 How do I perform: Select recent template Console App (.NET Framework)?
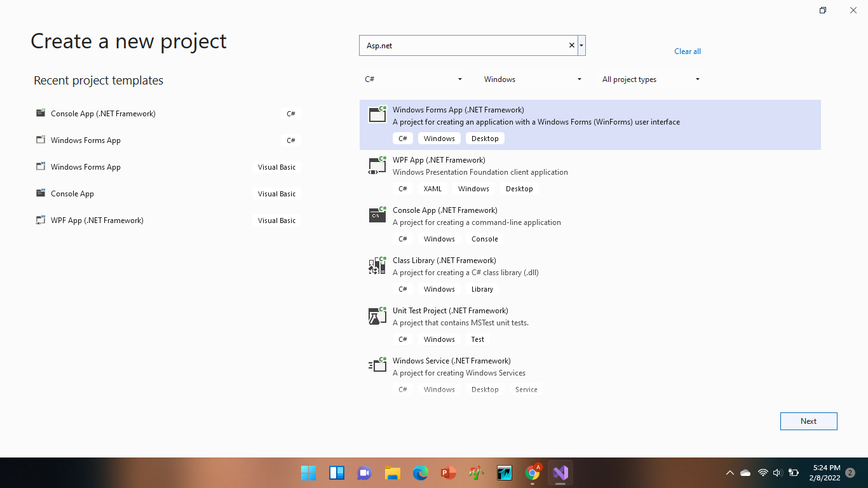click(x=168, y=113)
